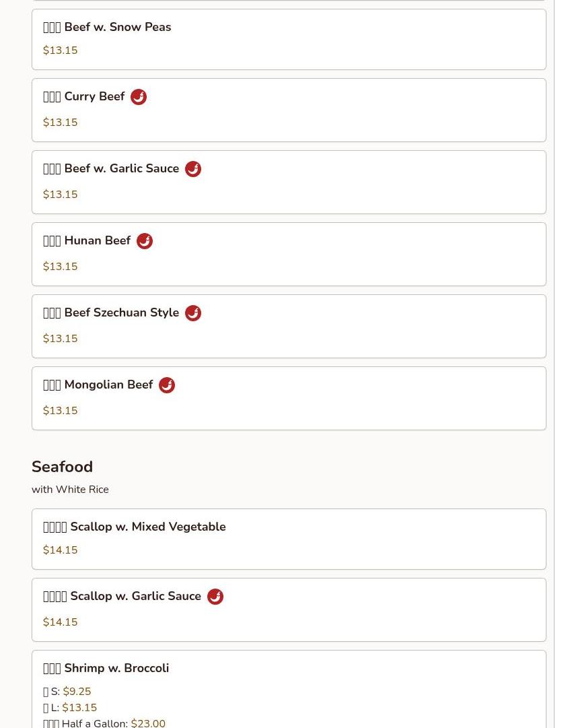Click spicy icon next to Curry Beef
568x728 pixels.
coord(139,97)
